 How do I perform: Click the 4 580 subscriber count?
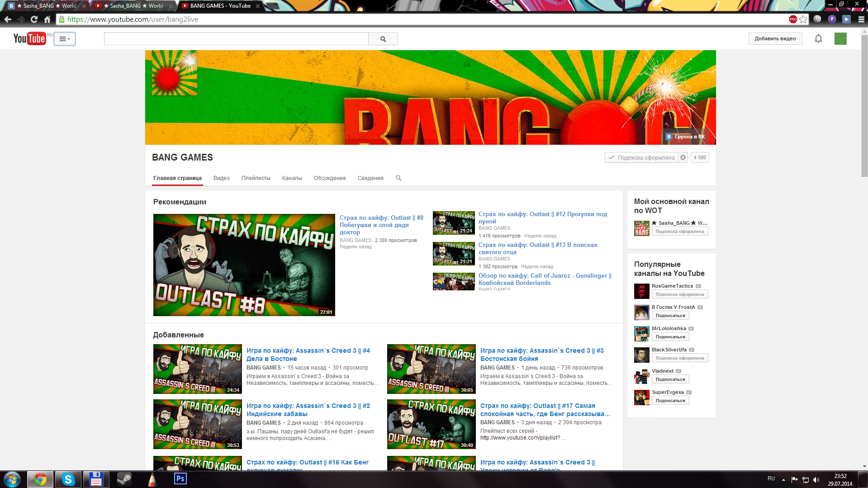(700, 157)
